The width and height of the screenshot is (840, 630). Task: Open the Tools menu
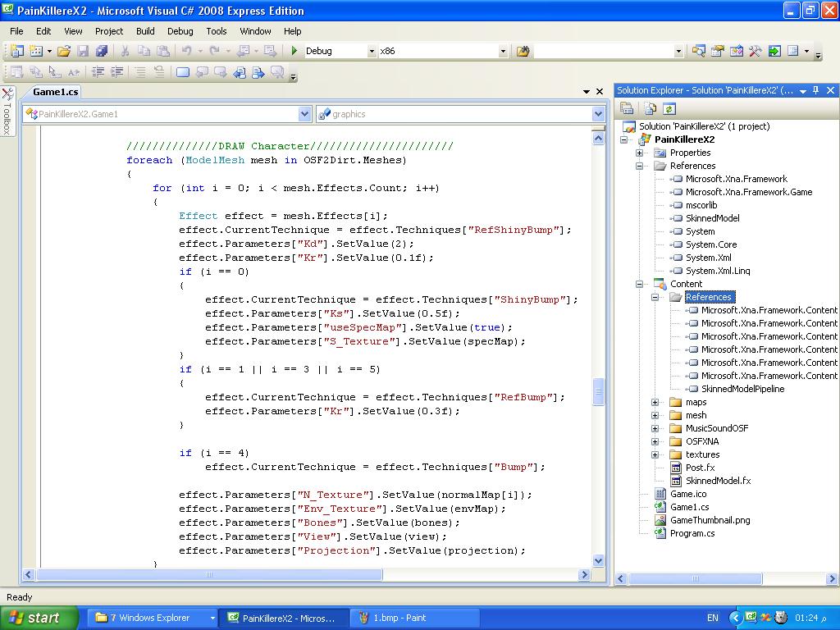pos(217,31)
